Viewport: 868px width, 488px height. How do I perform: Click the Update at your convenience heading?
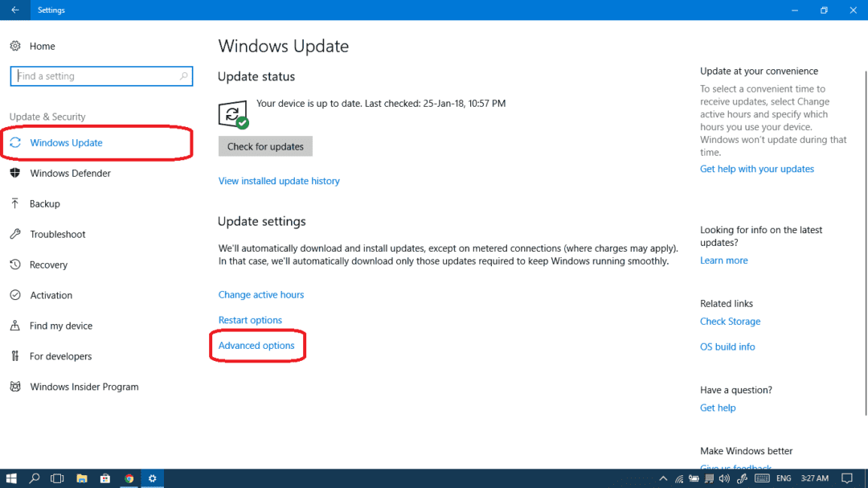click(x=759, y=71)
